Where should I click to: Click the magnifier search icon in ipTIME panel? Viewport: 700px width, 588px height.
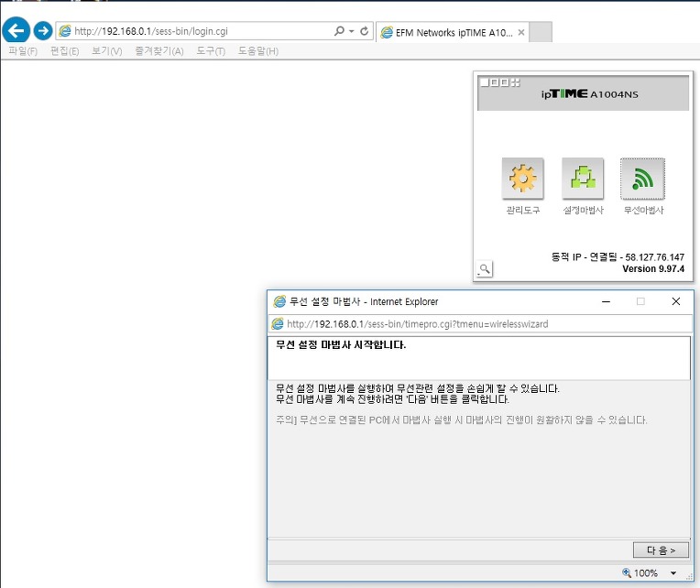pos(485,269)
